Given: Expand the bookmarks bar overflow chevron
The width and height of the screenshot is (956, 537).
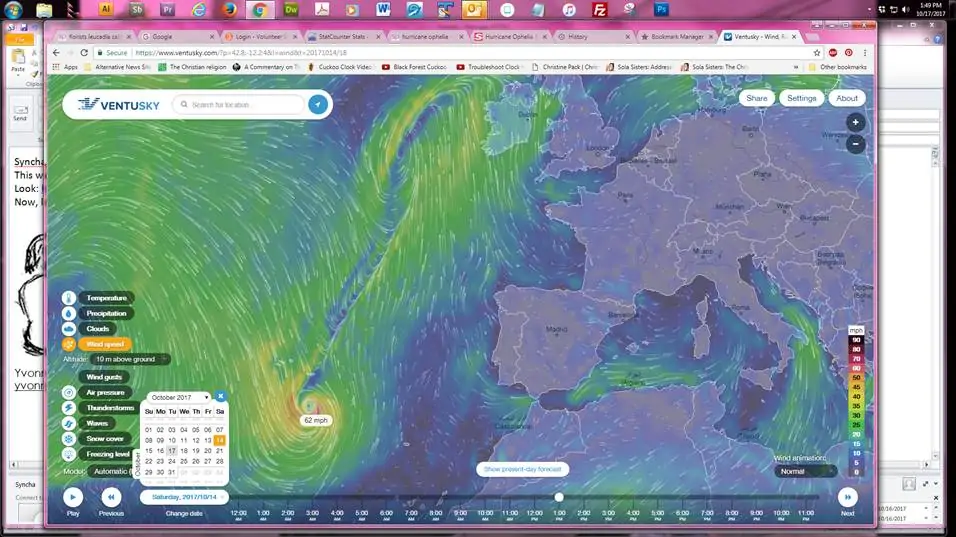Looking at the screenshot, I should [x=796, y=67].
